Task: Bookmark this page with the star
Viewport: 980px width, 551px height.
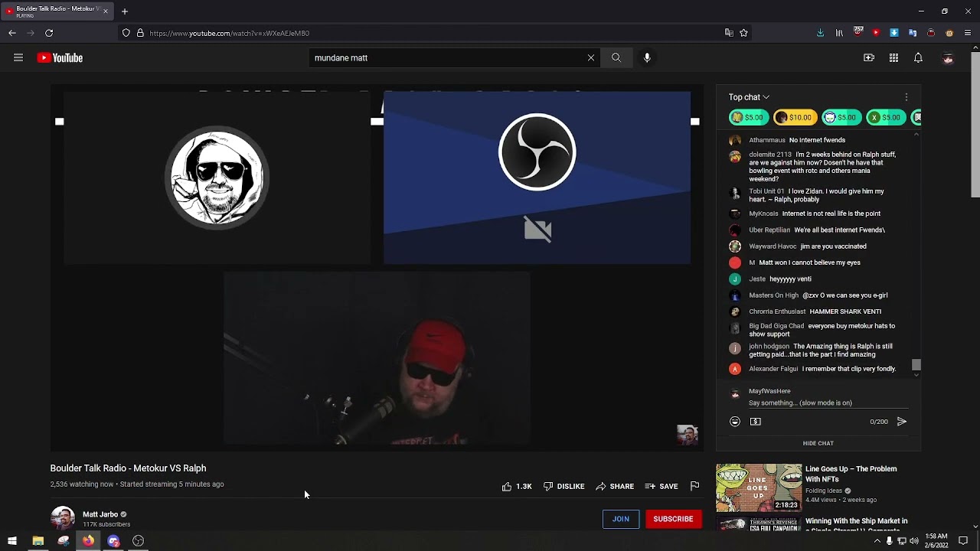Action: (x=743, y=33)
